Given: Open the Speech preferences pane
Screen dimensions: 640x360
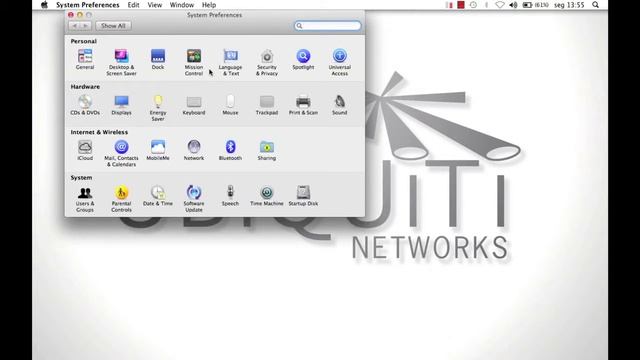Looking at the screenshot, I should (230, 196).
